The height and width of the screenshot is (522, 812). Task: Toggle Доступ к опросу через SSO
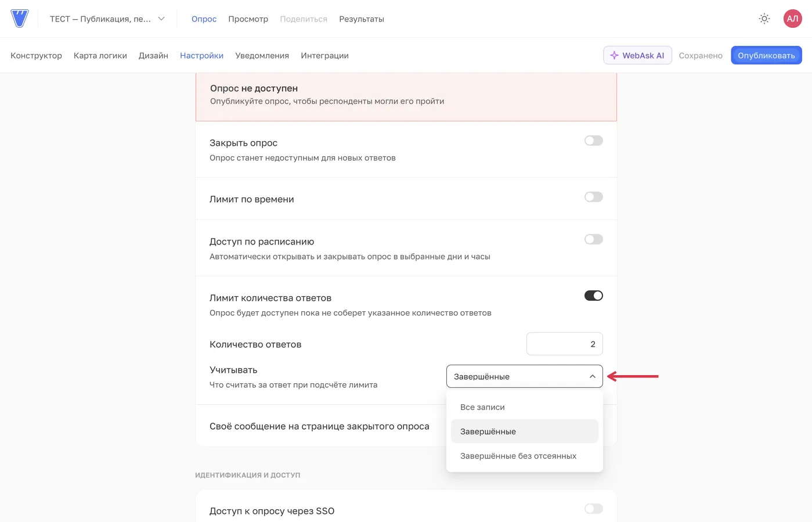point(593,509)
